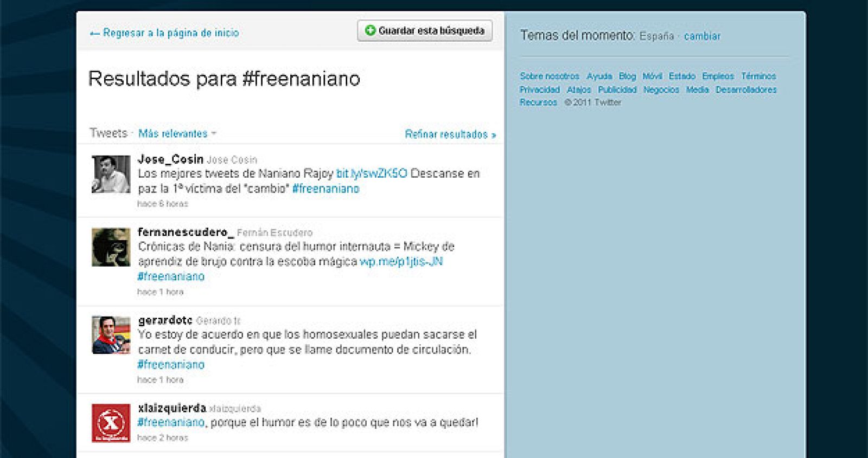The height and width of the screenshot is (458, 868).
Task: Click #freenaniano hashtag in Jose_Cosin's tweet
Action: pyautogui.click(x=325, y=189)
